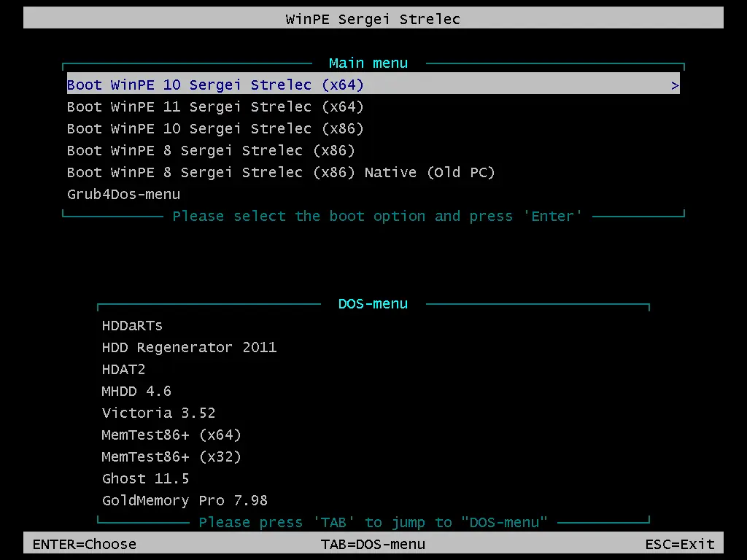Choose Boot WinPE 11 Sergei Strelec (x64)
Screen dimensions: 747x560
click(x=215, y=106)
